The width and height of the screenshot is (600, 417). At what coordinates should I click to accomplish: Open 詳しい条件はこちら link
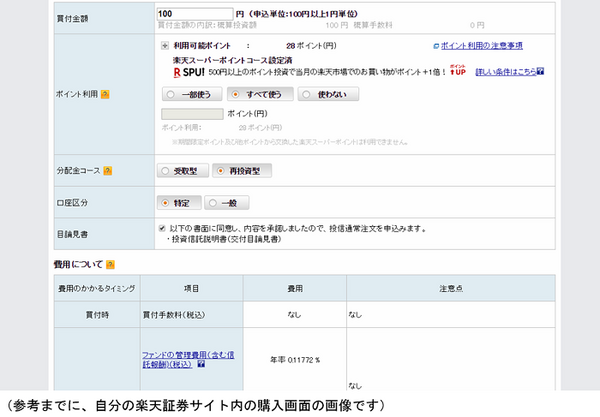[506, 72]
